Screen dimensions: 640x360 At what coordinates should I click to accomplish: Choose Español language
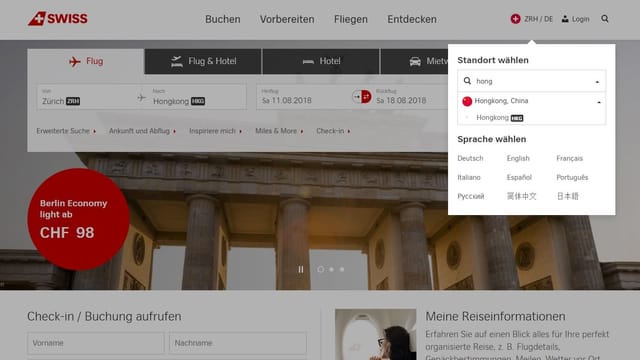coord(519,178)
